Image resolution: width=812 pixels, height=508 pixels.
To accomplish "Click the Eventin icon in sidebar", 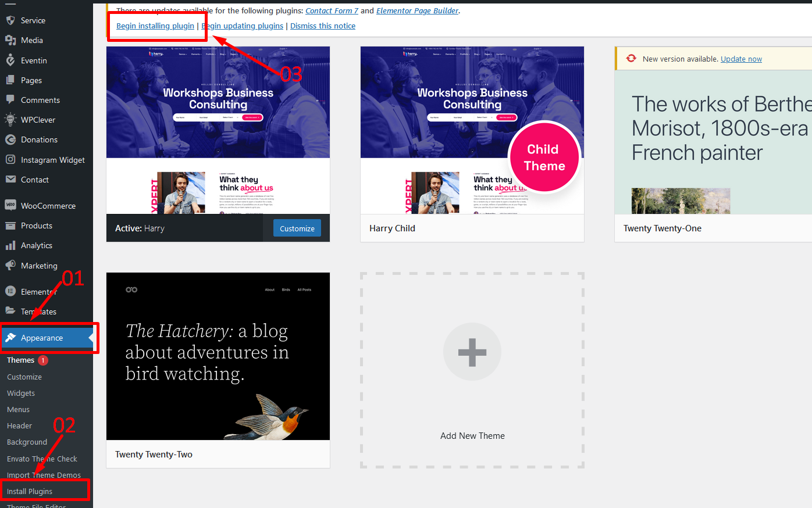I will point(10,60).
